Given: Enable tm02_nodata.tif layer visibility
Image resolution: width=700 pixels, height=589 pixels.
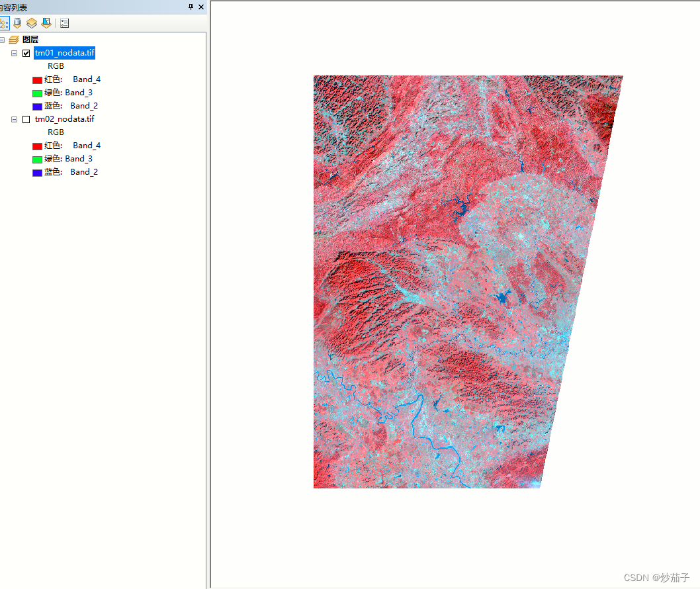Looking at the screenshot, I should (26, 119).
